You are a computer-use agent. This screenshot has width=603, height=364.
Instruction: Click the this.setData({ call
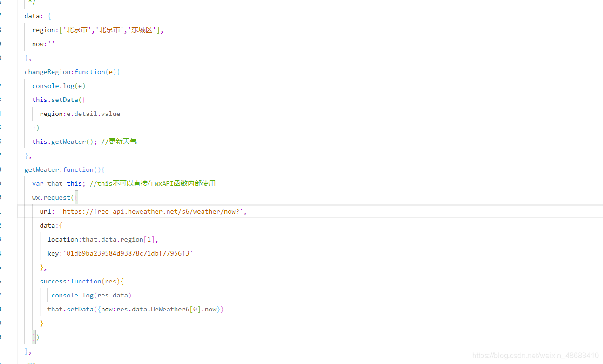point(59,100)
